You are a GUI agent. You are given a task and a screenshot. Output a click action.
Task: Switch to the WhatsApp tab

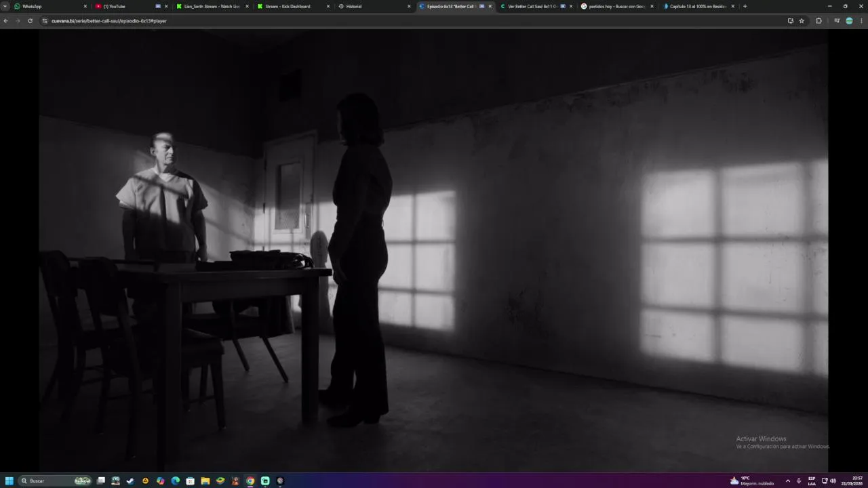[x=51, y=6]
